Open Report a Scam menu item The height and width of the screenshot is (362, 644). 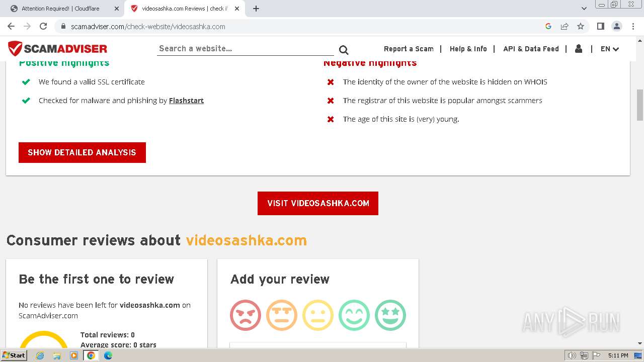[x=409, y=49]
